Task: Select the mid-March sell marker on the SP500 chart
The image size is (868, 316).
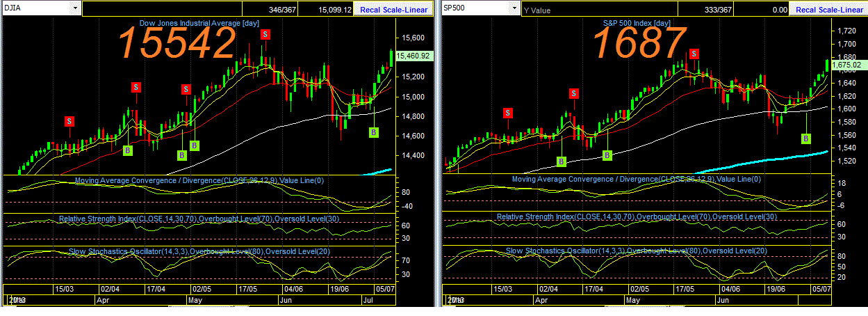Action: (x=508, y=112)
